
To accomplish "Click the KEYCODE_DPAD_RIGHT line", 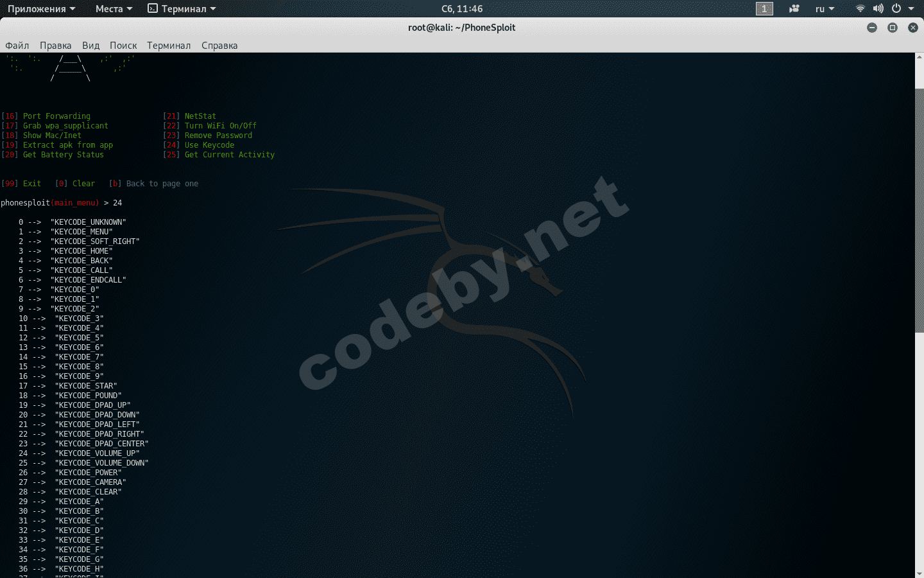I will tap(81, 434).
